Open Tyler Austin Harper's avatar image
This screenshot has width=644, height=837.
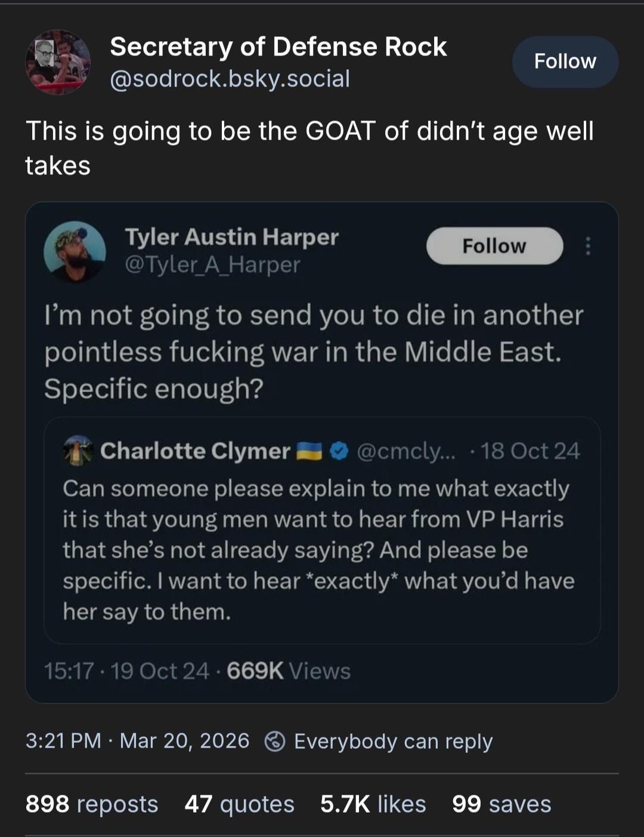tap(75, 251)
